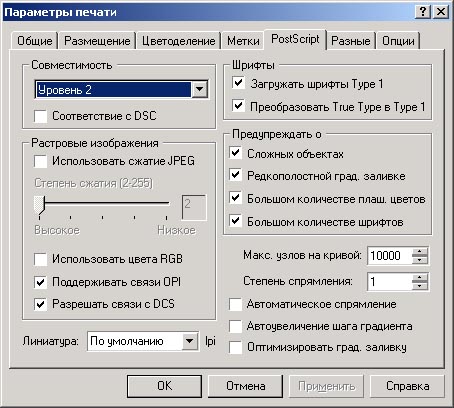The image size is (454, 408).
Task: Uncheck Большом количестве плаш. цветов
Action: pyautogui.click(x=236, y=198)
